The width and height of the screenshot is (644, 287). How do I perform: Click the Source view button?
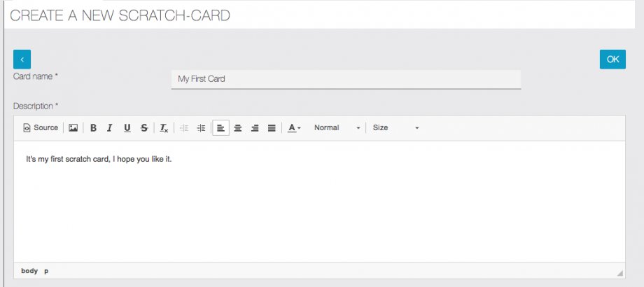pos(41,128)
